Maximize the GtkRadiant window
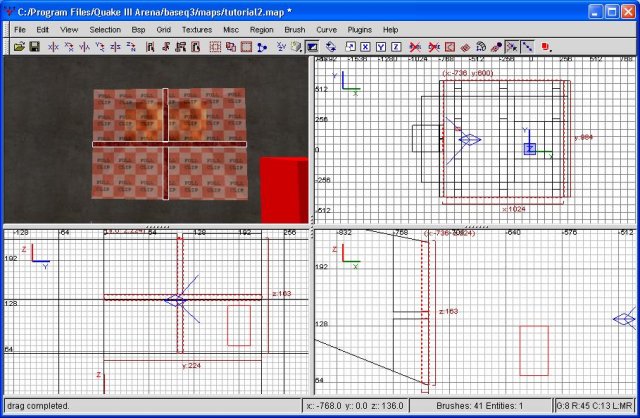The height and width of the screenshot is (418, 640). pyautogui.click(x=612, y=12)
